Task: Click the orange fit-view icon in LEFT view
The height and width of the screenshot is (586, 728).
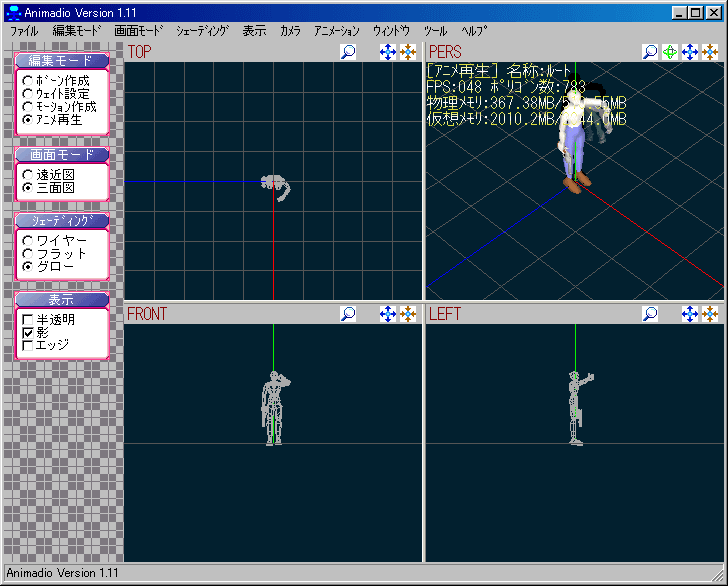Action: point(710,314)
